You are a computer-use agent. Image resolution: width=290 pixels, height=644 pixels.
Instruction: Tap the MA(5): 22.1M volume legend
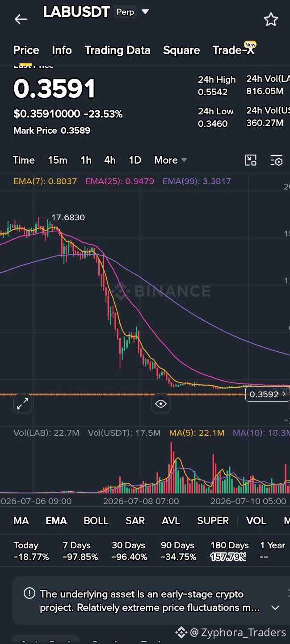(197, 433)
